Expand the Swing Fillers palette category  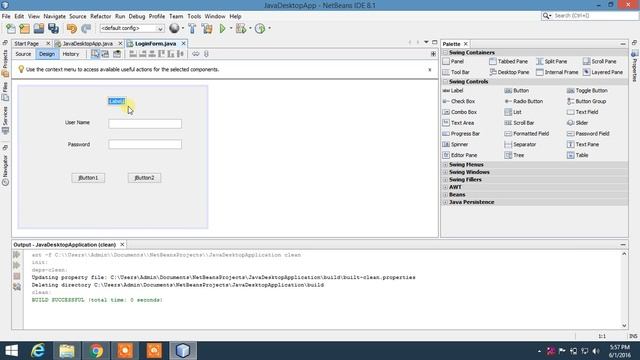[445, 180]
